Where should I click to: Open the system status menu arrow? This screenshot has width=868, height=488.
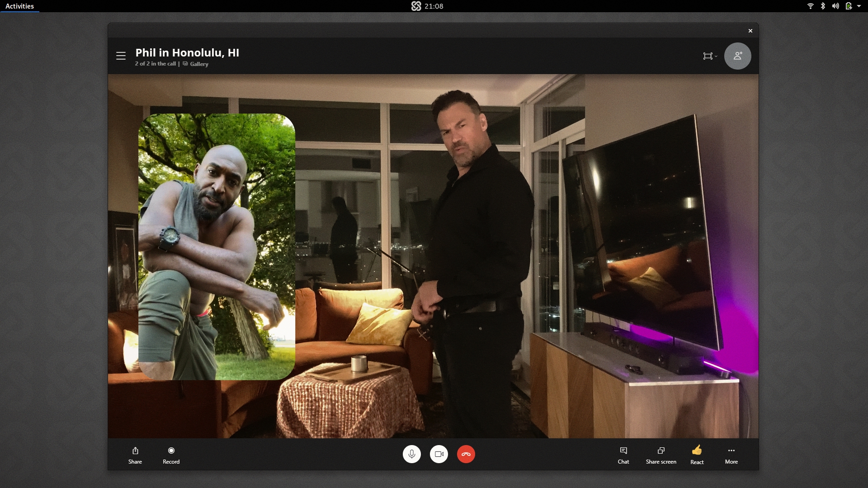tap(859, 6)
